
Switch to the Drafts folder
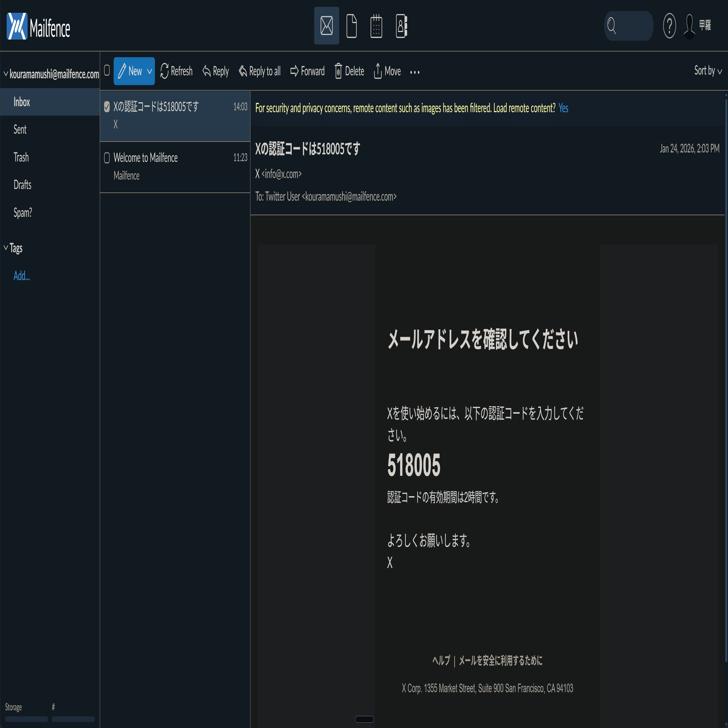[x=22, y=185]
